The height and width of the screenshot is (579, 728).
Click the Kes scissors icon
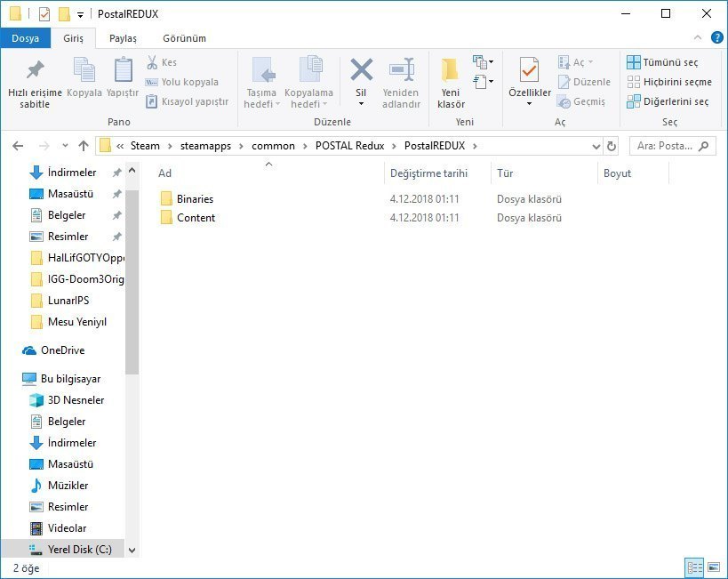tap(152, 61)
